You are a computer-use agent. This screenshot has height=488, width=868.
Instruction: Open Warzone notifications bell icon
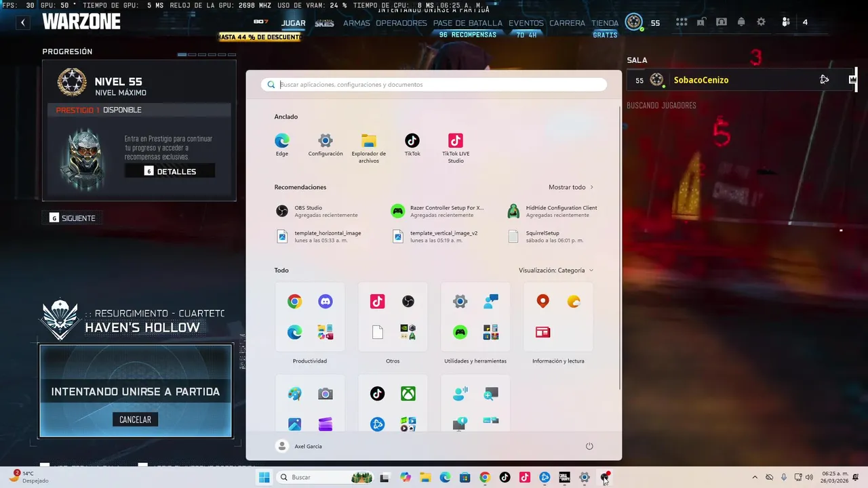click(x=741, y=22)
